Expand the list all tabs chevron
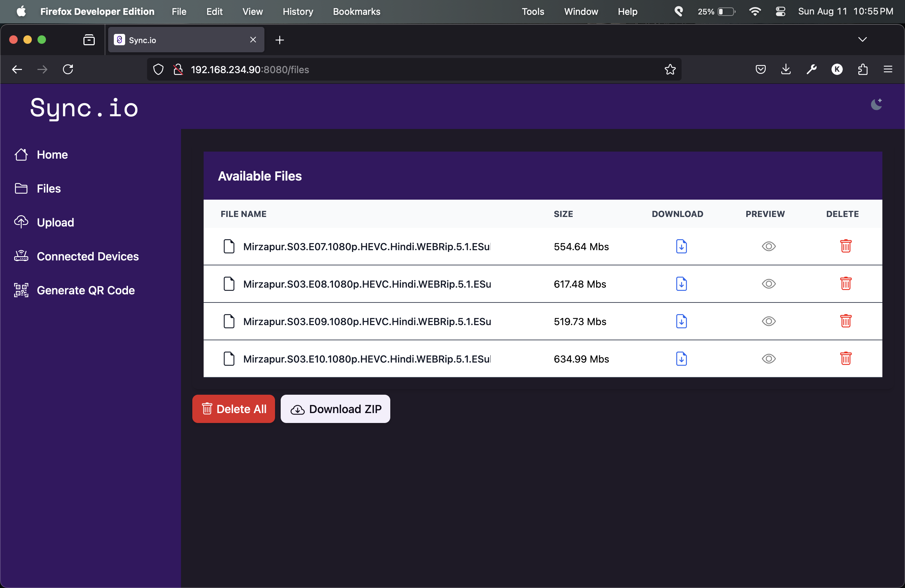The height and width of the screenshot is (588, 905). (x=862, y=40)
